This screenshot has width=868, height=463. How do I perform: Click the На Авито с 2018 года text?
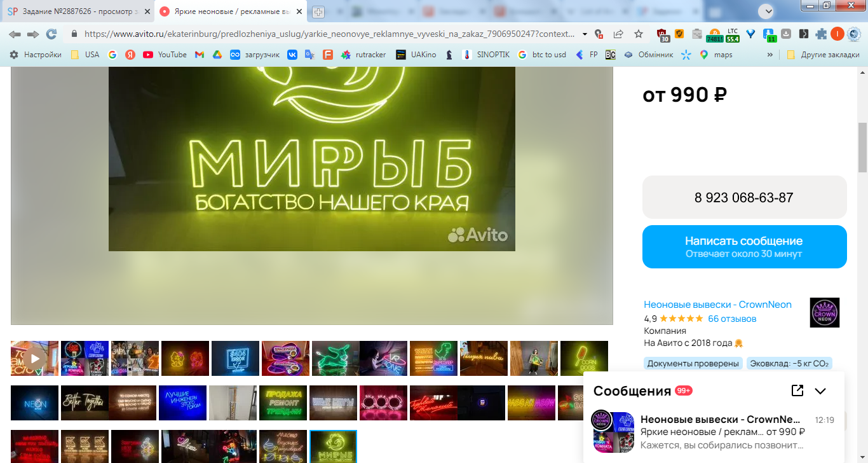coord(689,343)
